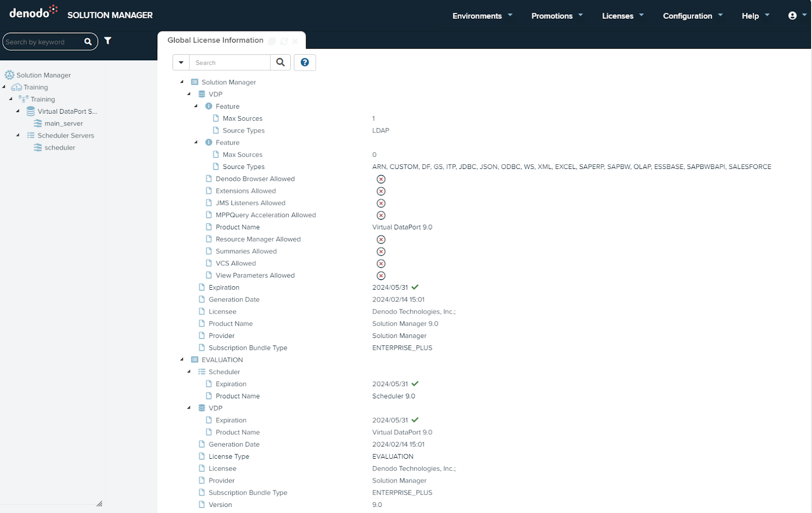Click the Version row label
The width and height of the screenshot is (812, 513).
click(x=220, y=504)
